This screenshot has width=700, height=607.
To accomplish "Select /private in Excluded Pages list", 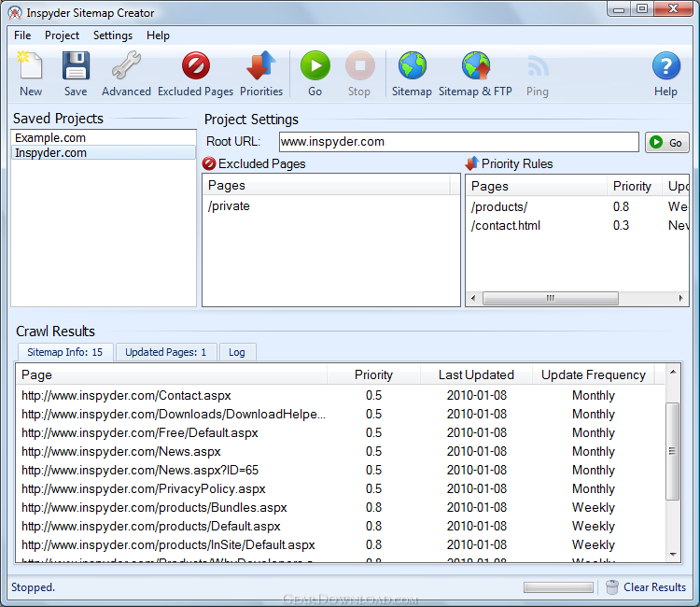I will (x=330, y=205).
